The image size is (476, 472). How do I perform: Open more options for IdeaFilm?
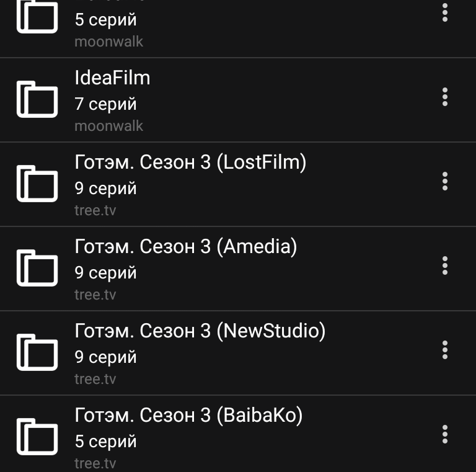coord(445,97)
